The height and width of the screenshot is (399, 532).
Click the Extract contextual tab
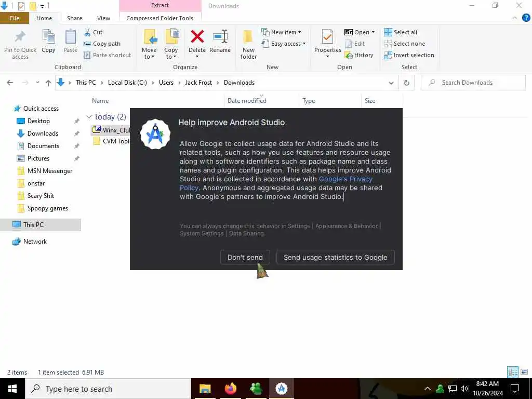[160, 5]
